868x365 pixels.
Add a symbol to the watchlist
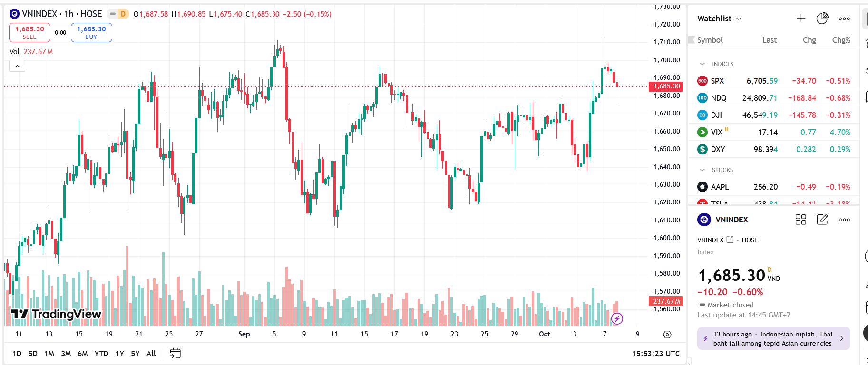click(801, 19)
